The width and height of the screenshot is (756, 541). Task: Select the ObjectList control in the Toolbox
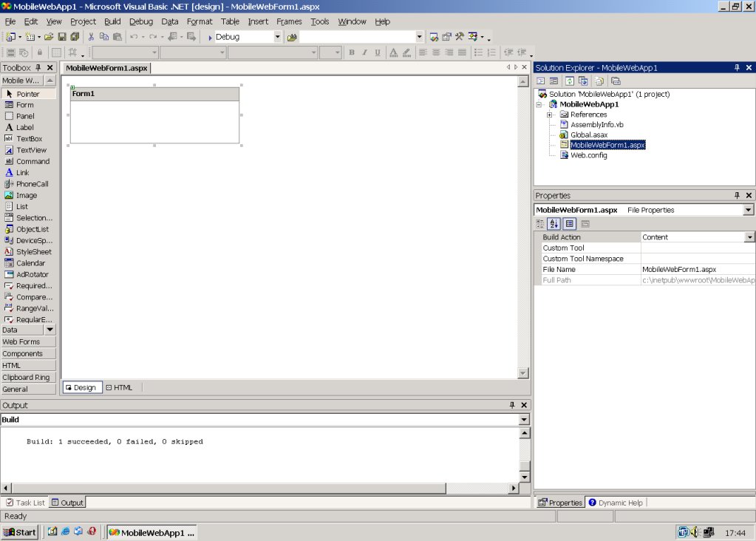click(x=28, y=229)
